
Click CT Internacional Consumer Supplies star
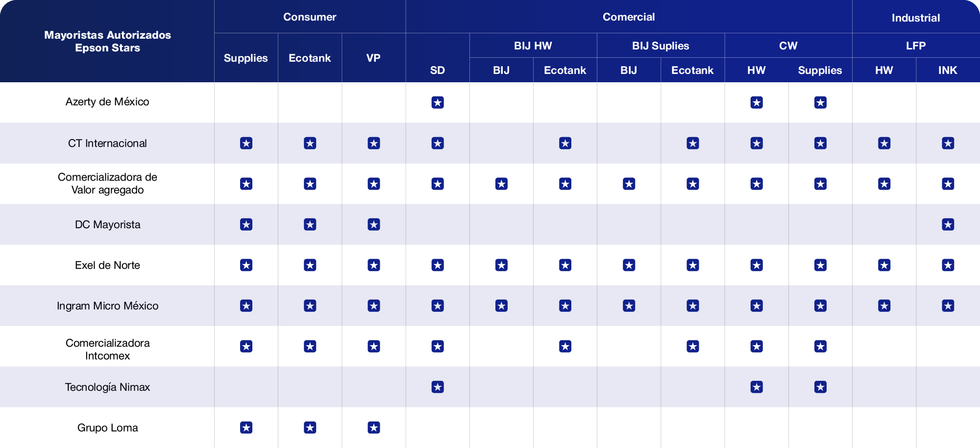pos(246,143)
